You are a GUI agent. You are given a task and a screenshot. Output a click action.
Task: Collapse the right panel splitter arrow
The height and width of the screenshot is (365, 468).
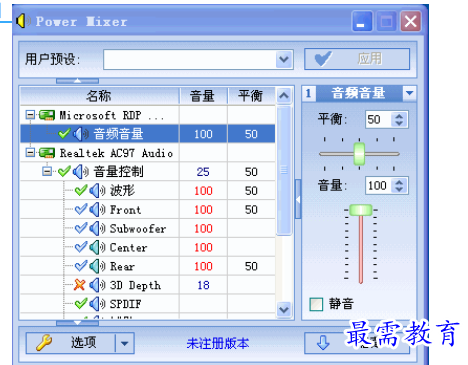[298, 199]
